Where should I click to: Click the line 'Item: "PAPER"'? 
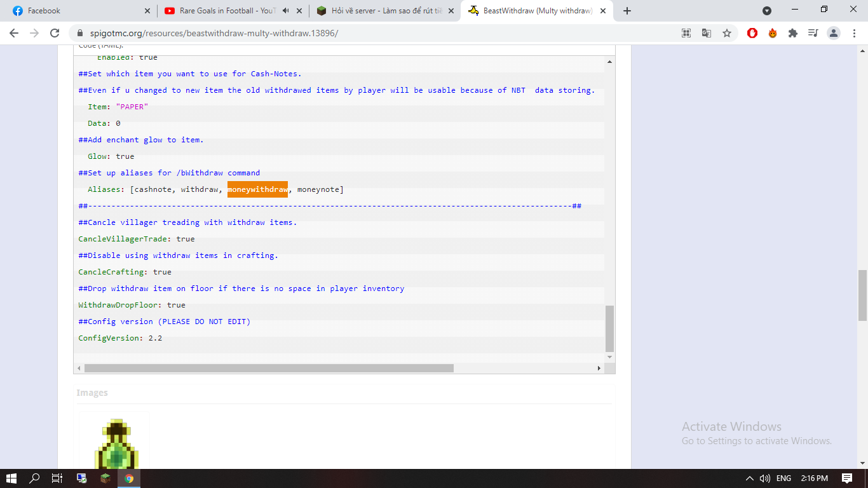(118, 107)
